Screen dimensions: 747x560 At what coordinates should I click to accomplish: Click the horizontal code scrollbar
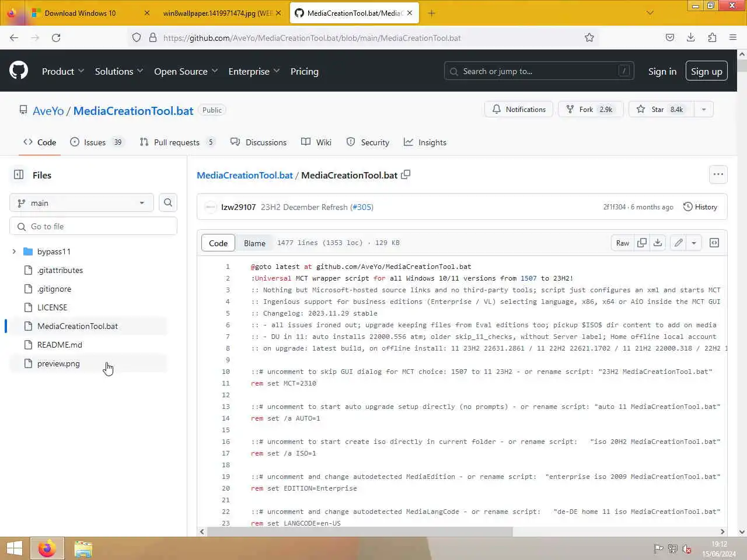[359, 532]
